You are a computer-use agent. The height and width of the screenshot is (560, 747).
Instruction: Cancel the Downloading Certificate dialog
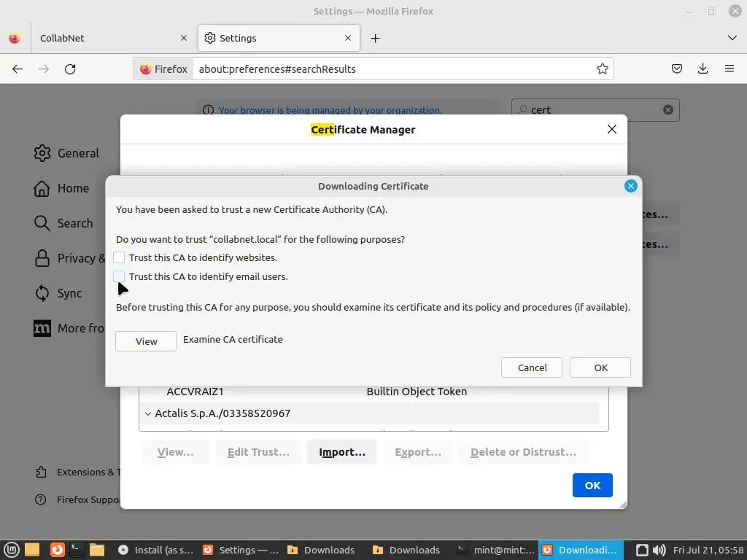click(x=532, y=367)
